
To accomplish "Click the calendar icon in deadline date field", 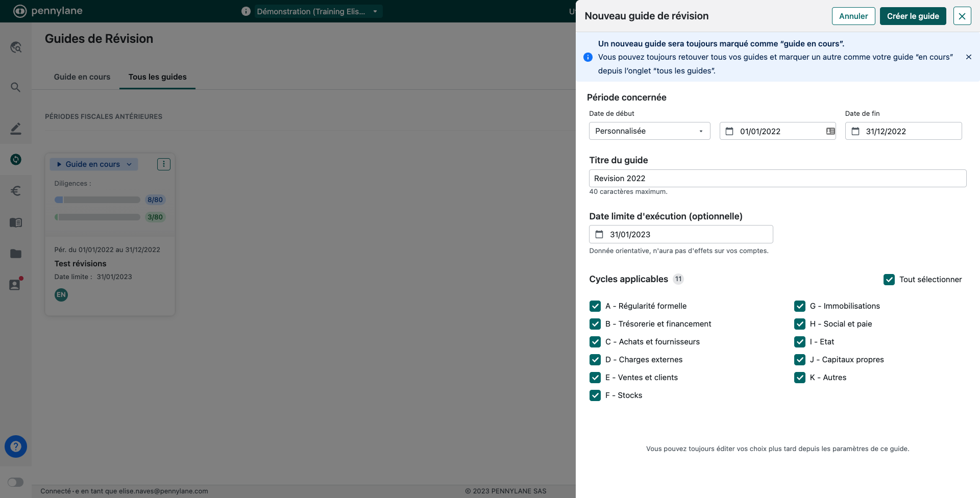I will pos(599,234).
